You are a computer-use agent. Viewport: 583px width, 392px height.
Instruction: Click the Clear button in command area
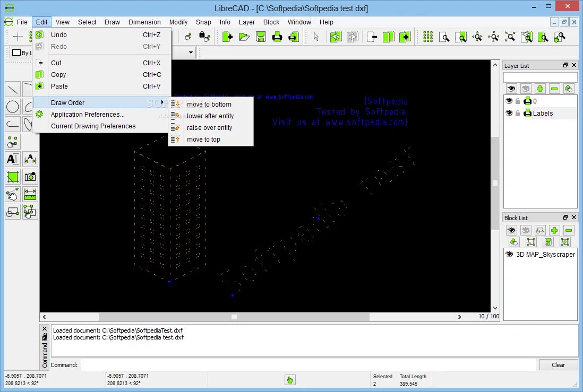point(559,365)
